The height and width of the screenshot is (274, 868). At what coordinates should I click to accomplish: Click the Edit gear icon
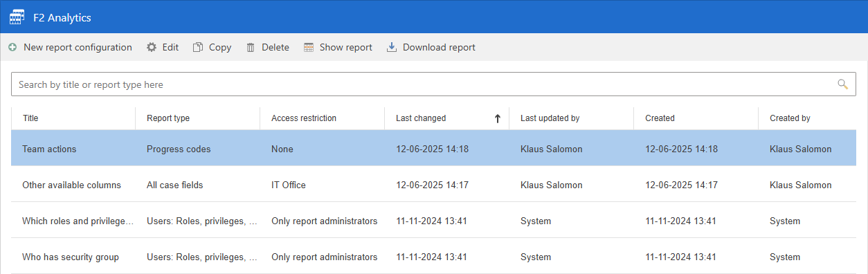pyautogui.click(x=152, y=48)
